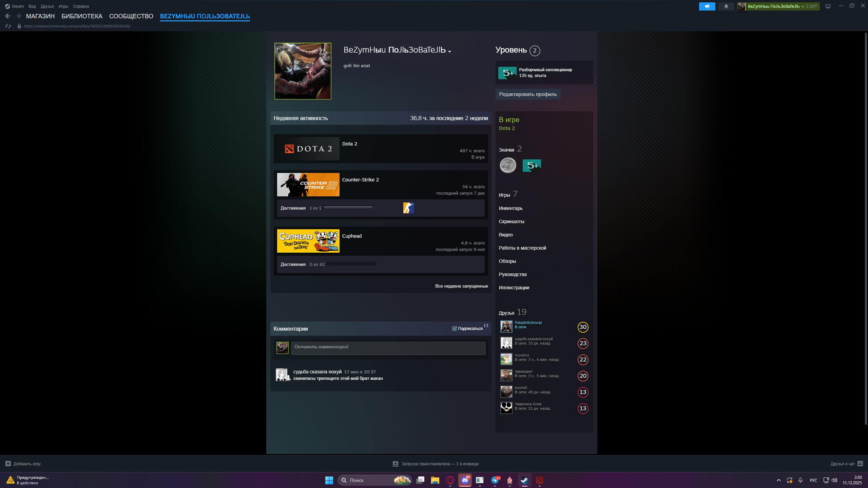This screenshot has height=488, width=868.
Task: Click the announcements megaphone icon
Action: 707,6
